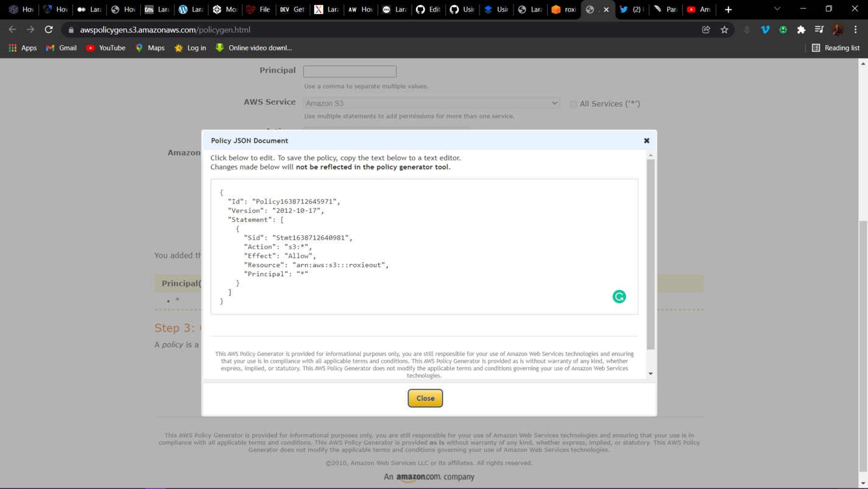Toggle the All Services checkbox
The width and height of the screenshot is (868, 489).
pyautogui.click(x=573, y=104)
